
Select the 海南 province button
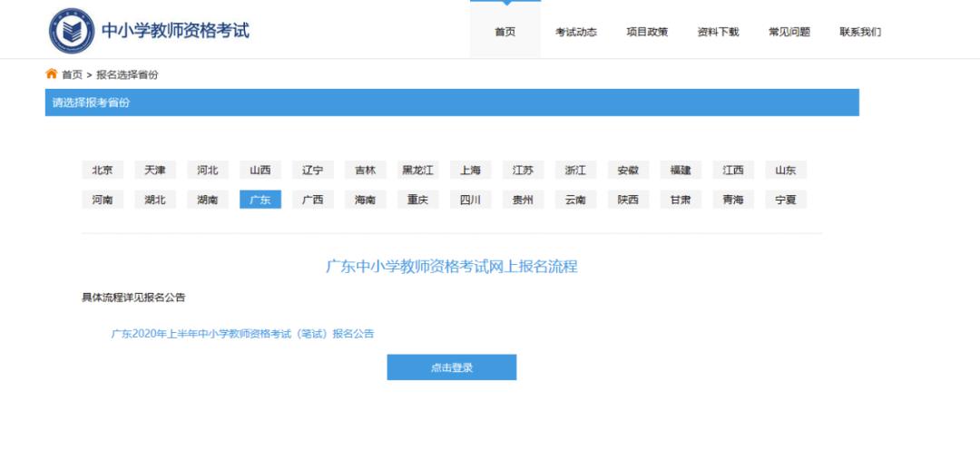(x=365, y=200)
